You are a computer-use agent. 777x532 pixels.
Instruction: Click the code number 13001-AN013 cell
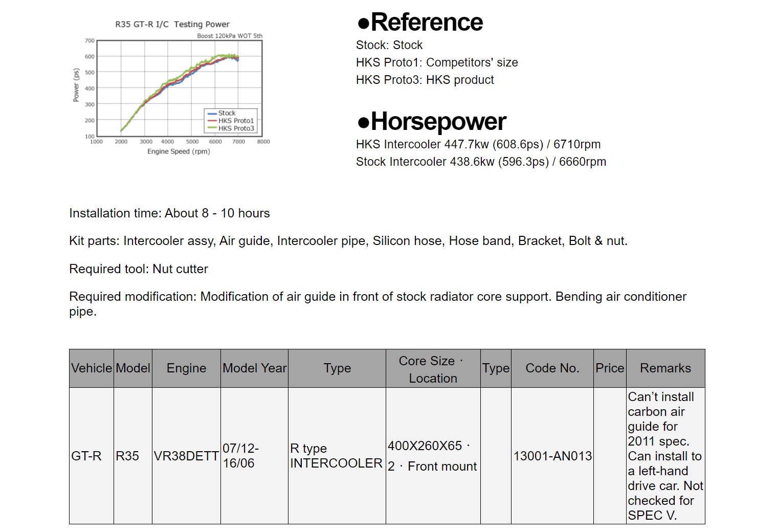(552, 456)
